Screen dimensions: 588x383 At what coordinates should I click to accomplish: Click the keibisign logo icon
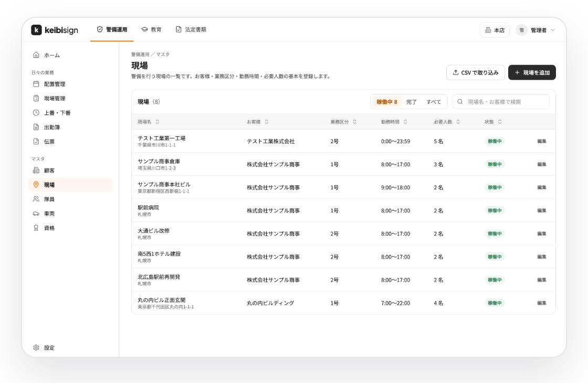pos(36,30)
